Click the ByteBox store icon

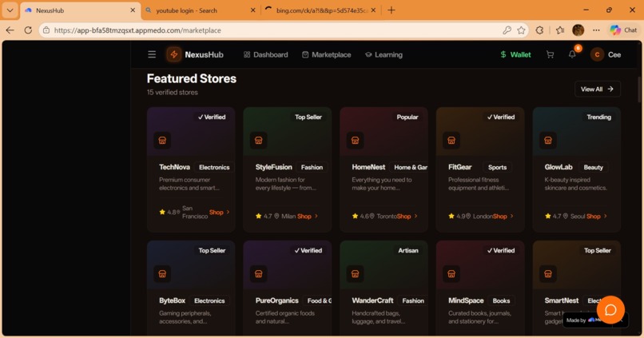pos(162,274)
